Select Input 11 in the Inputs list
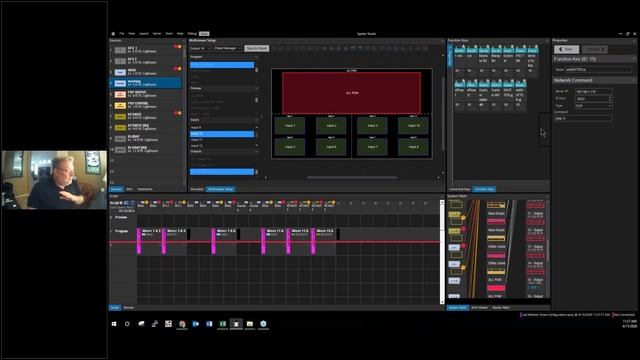Image resolution: width=640 pixels, height=360 pixels. coord(222,140)
